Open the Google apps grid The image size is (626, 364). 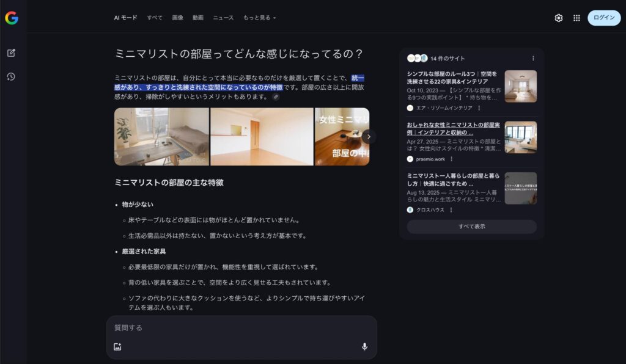[x=576, y=18]
